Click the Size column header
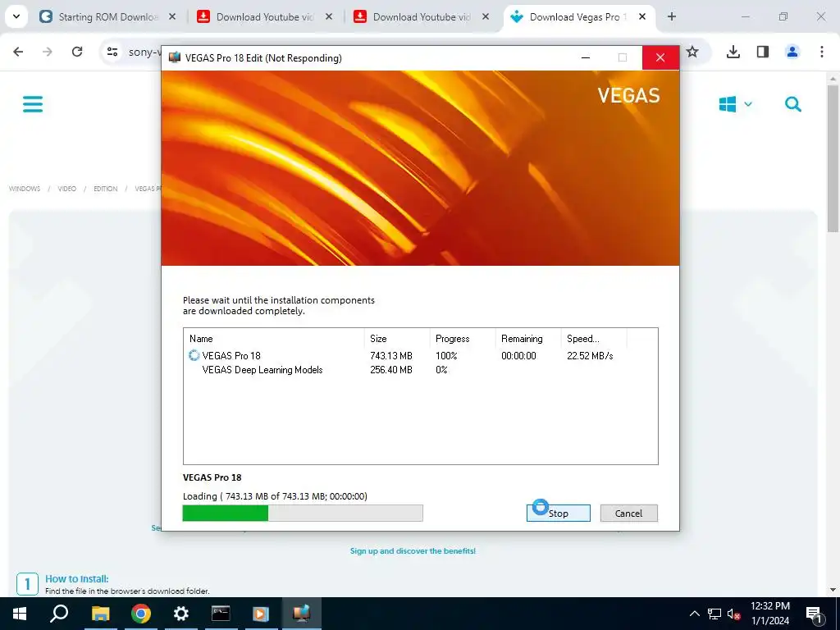 click(397, 339)
